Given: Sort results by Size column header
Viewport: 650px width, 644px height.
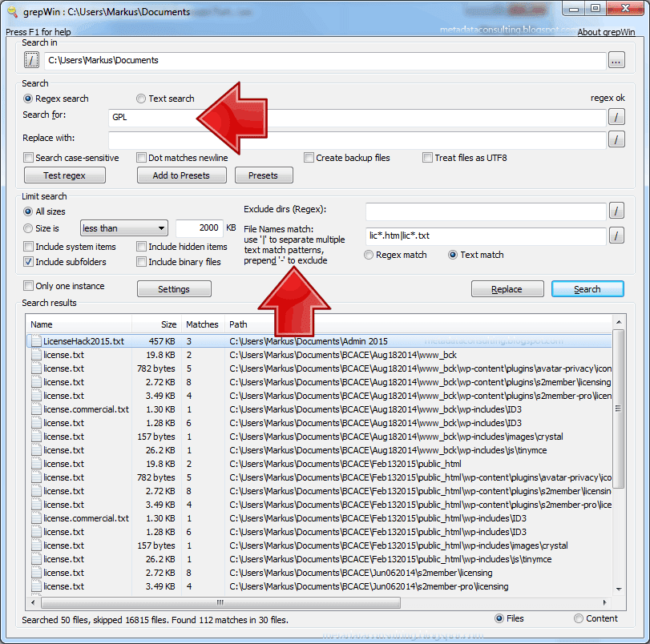Looking at the screenshot, I should pyautogui.click(x=157, y=324).
